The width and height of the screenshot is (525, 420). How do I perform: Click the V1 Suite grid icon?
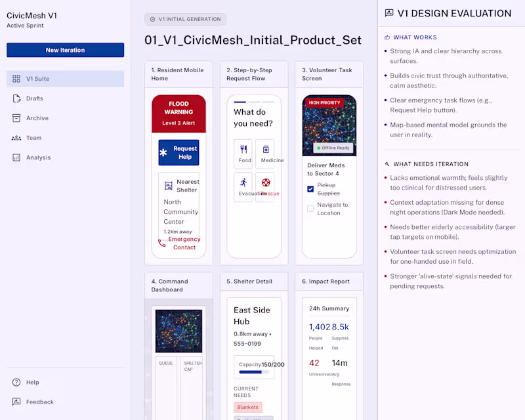click(16, 79)
